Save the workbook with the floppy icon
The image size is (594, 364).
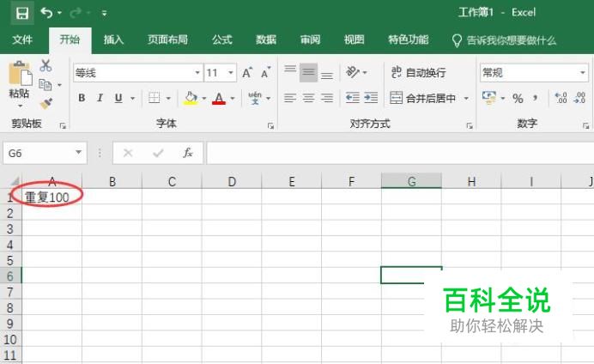[x=22, y=13]
